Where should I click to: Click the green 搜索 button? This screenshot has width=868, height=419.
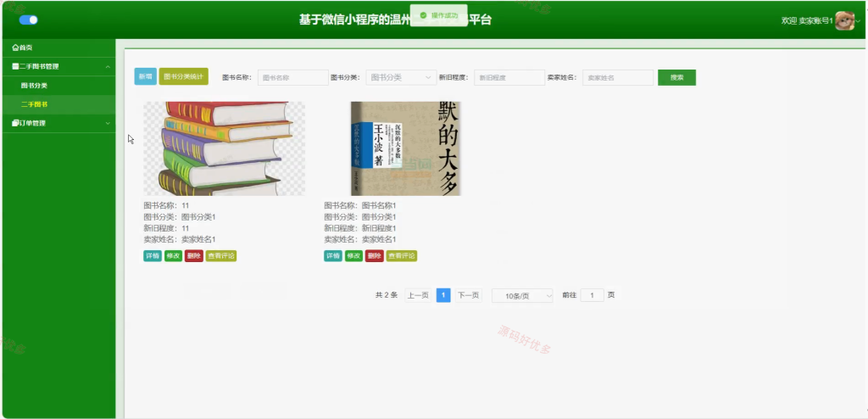click(x=676, y=77)
